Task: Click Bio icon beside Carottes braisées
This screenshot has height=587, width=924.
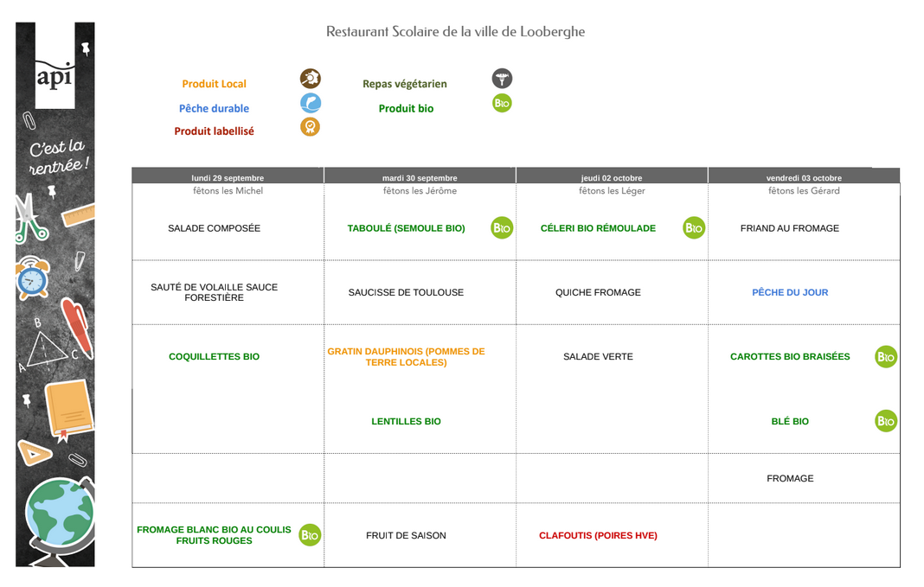Action: [x=886, y=356]
